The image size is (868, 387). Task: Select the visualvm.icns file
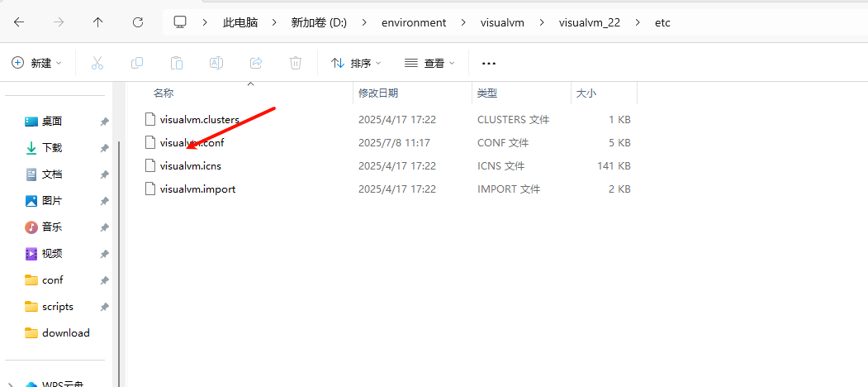191,165
